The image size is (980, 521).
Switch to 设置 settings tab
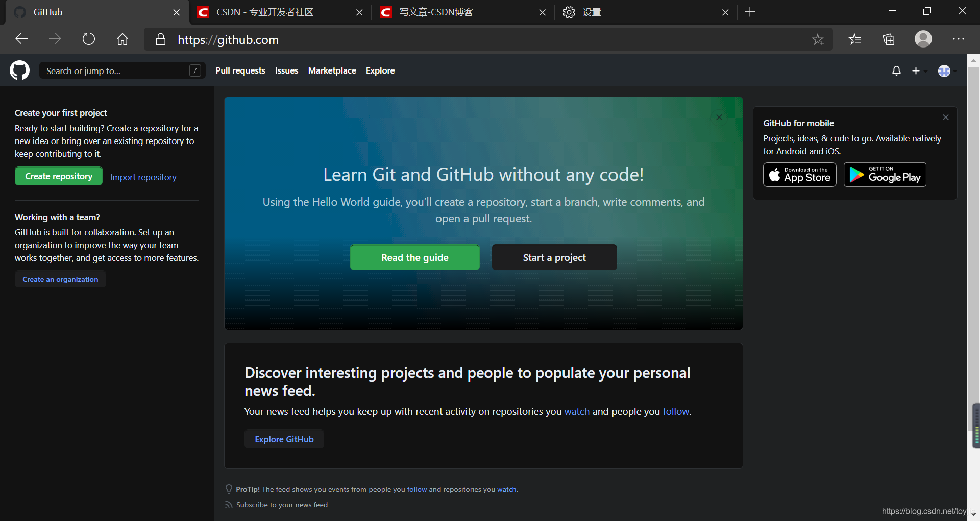point(646,12)
